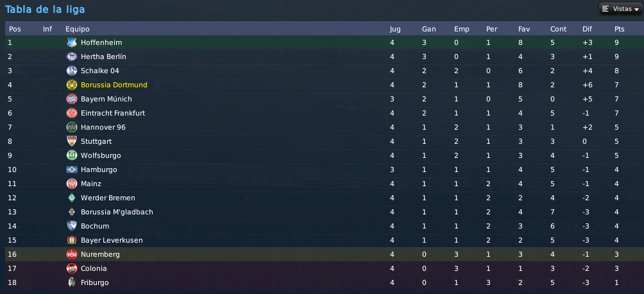
Task: Open the Eintracht Frankfurt team link
Action: pyautogui.click(x=113, y=113)
